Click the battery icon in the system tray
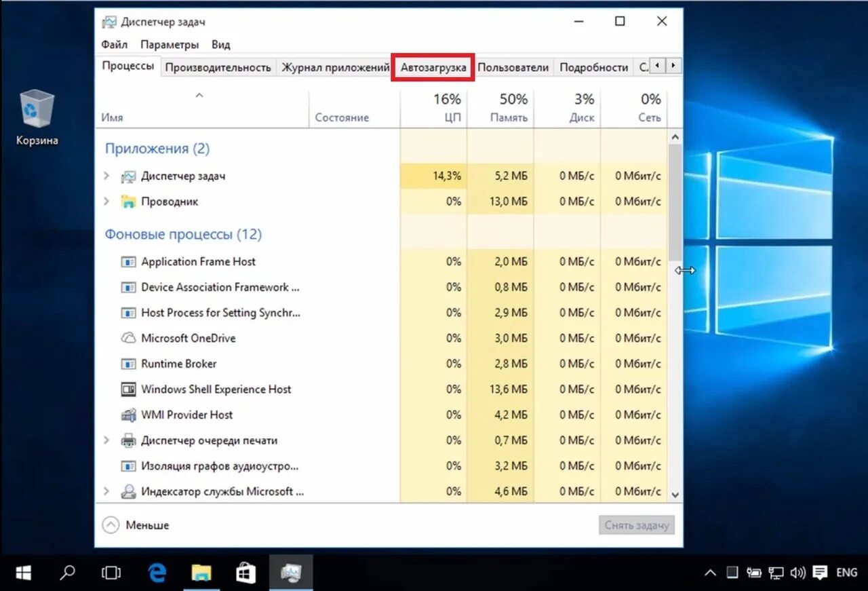The image size is (868, 591). coord(755,573)
